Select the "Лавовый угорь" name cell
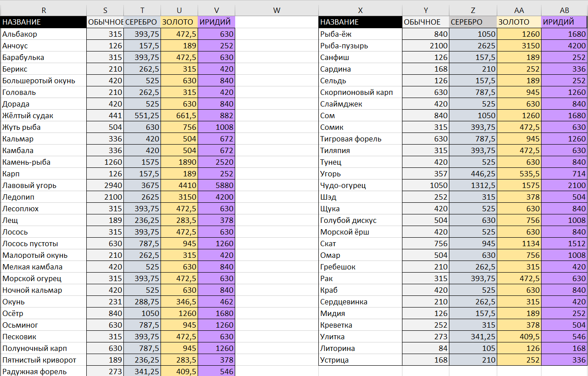This screenshot has height=376, width=588. coord(43,185)
